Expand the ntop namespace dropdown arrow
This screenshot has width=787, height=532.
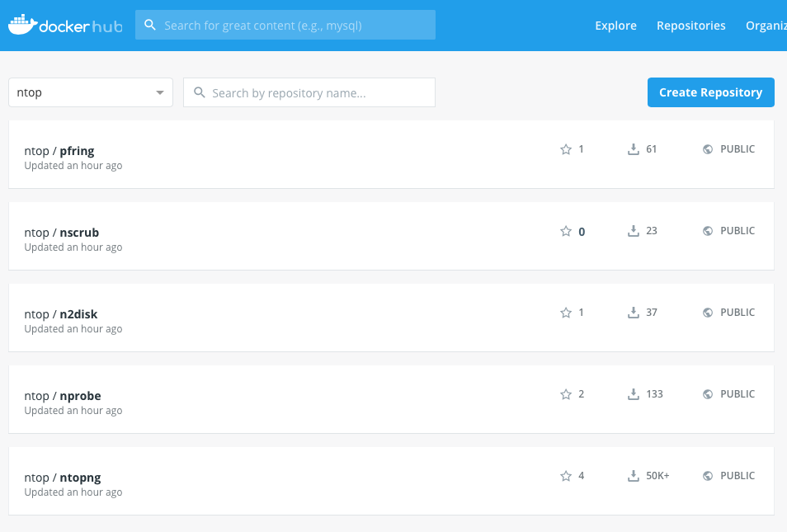point(159,92)
